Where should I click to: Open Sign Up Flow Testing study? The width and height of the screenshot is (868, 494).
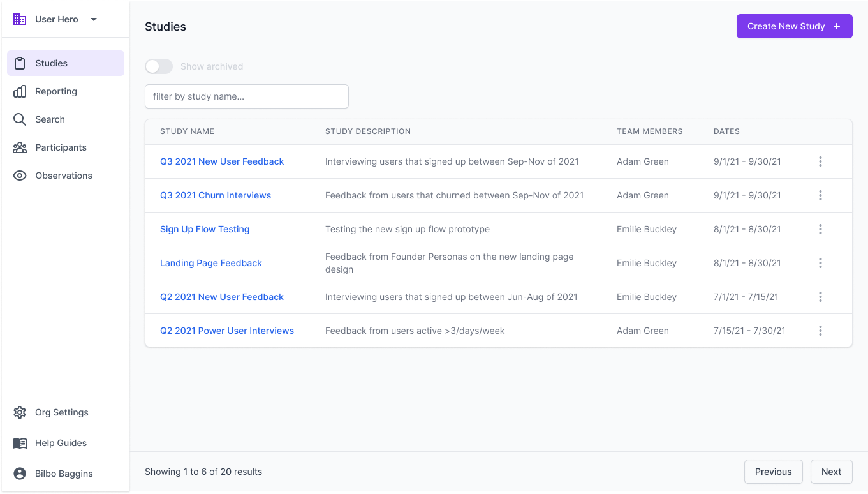pyautogui.click(x=205, y=229)
